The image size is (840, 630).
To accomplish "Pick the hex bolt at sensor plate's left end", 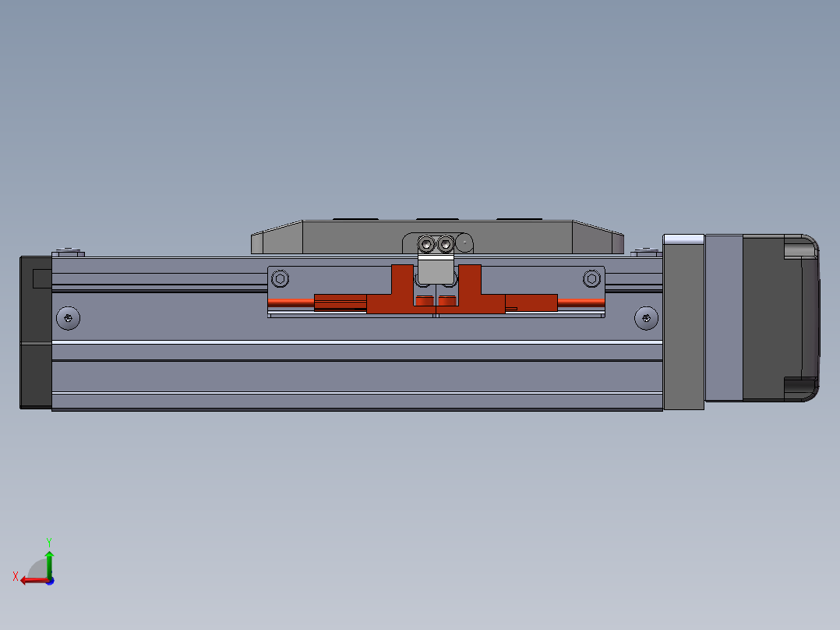I will [x=281, y=278].
